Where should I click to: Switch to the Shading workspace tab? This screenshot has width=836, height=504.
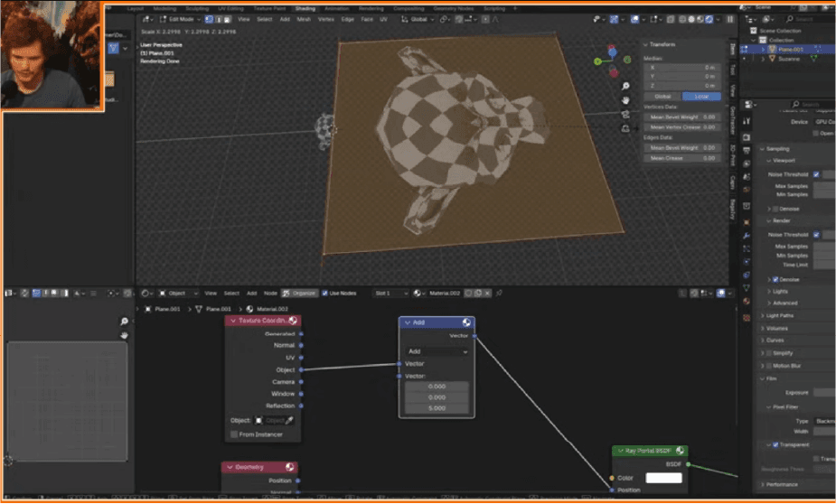pyautogui.click(x=305, y=8)
